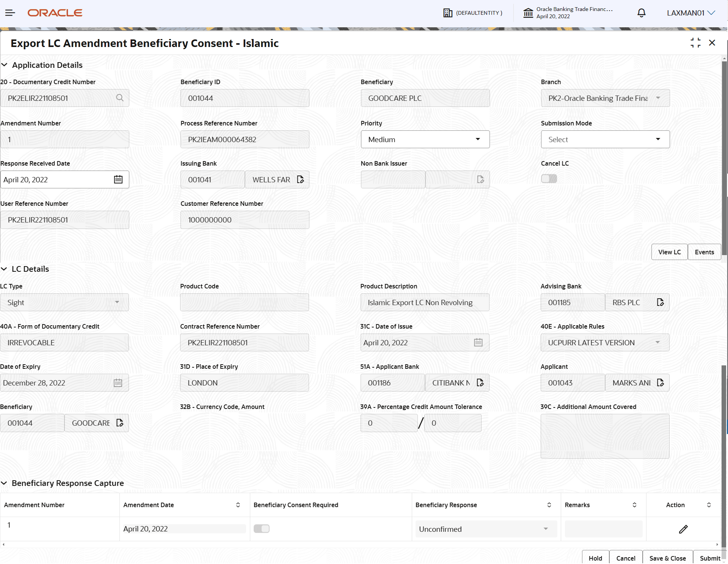
Task: Toggle the Beneficiary Consent Required switch
Action: [x=261, y=529]
